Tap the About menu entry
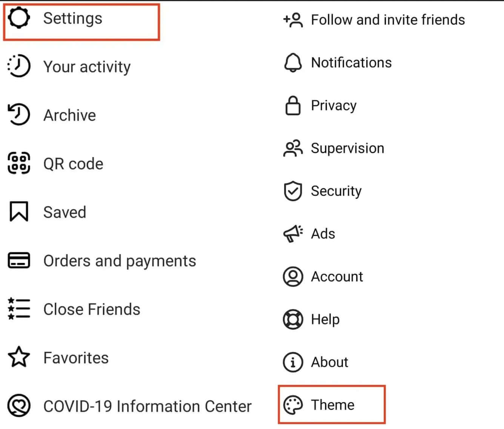 click(x=329, y=362)
